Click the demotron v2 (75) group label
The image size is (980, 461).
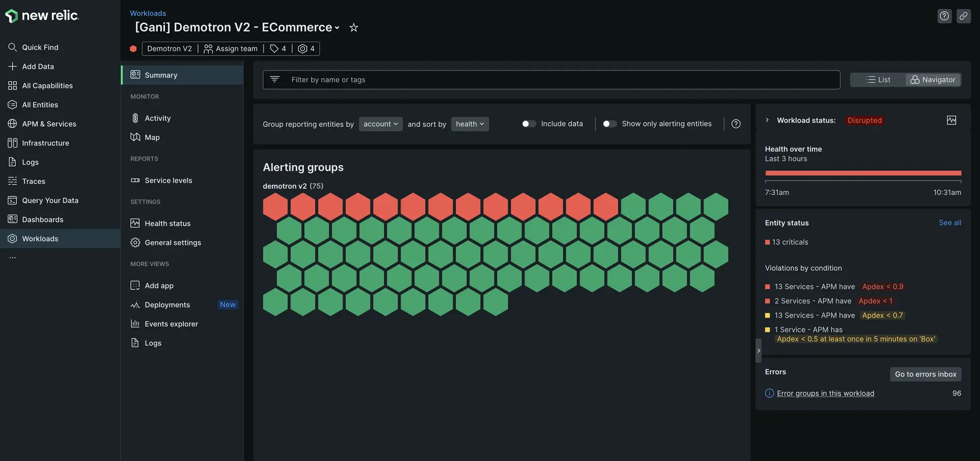pyautogui.click(x=293, y=186)
